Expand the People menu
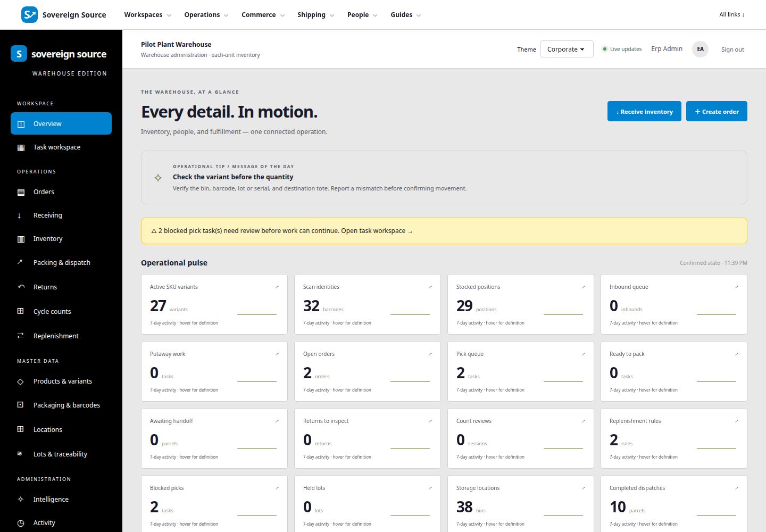This screenshot has height=532, width=766. [x=362, y=15]
